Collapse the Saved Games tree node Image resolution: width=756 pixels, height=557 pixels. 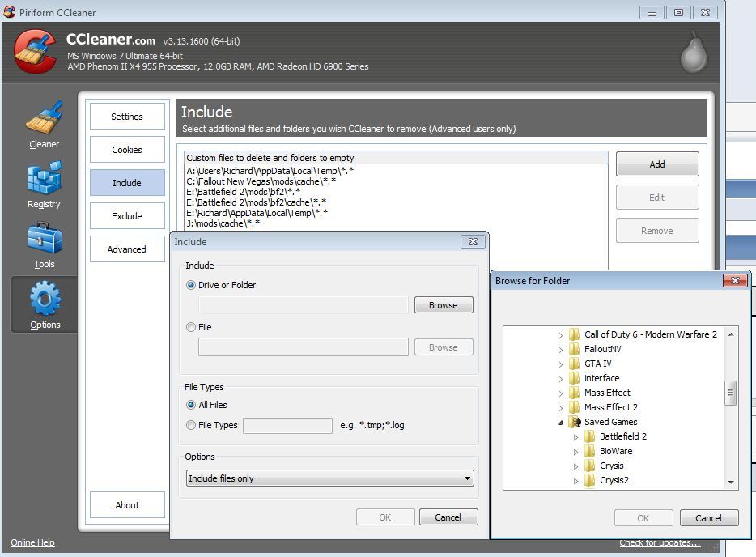(560, 423)
